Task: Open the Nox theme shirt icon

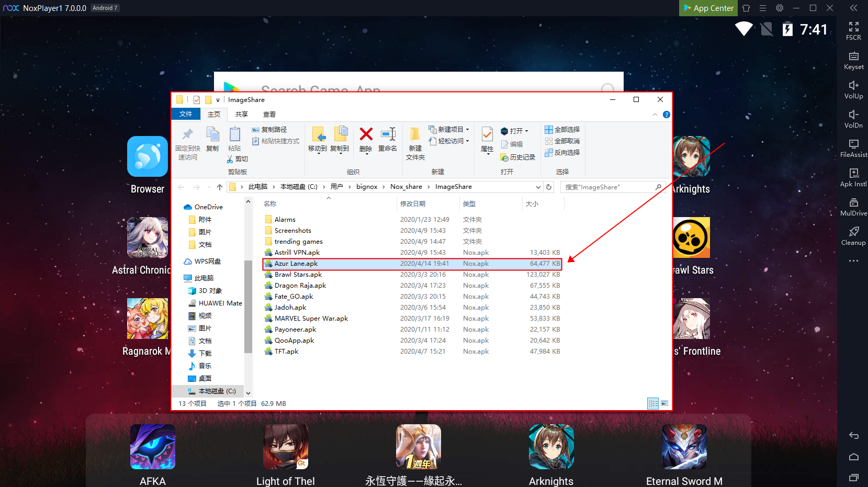Action: 746,8
